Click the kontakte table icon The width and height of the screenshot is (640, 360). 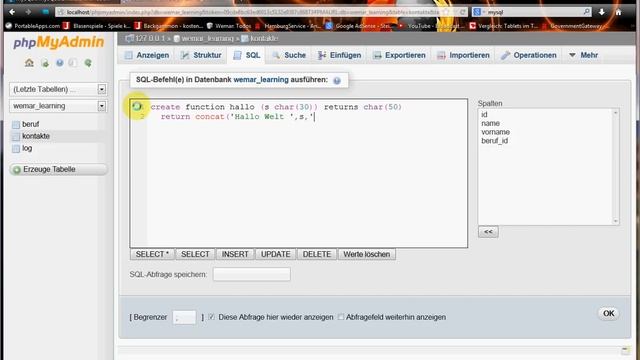point(16,136)
